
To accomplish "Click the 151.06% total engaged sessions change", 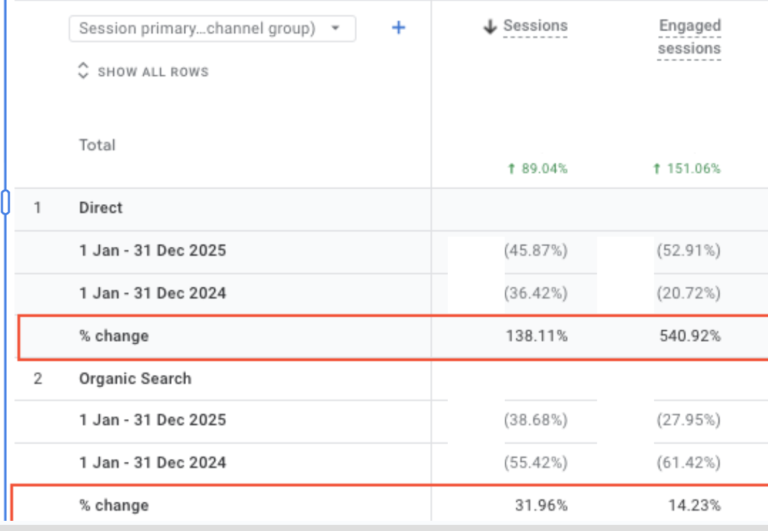I will click(687, 169).
